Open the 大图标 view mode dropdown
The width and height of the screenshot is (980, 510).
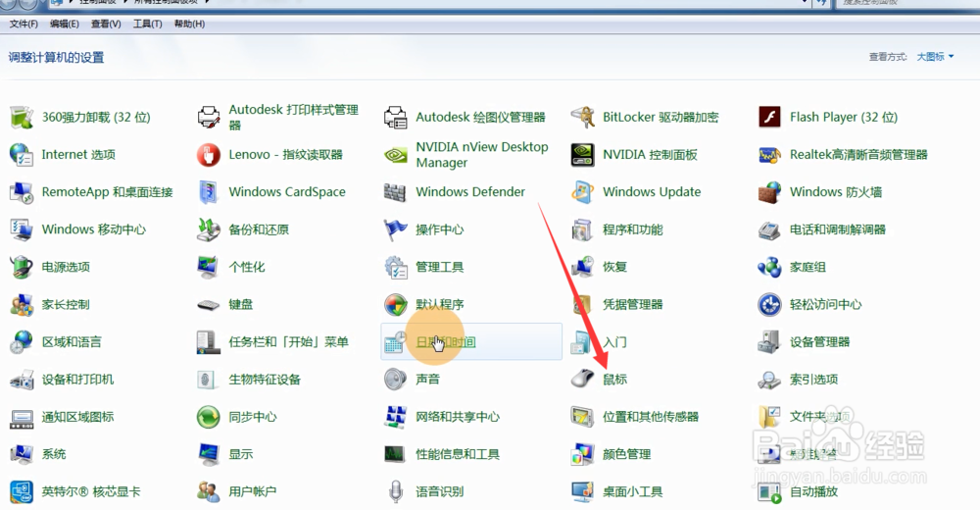[935, 57]
